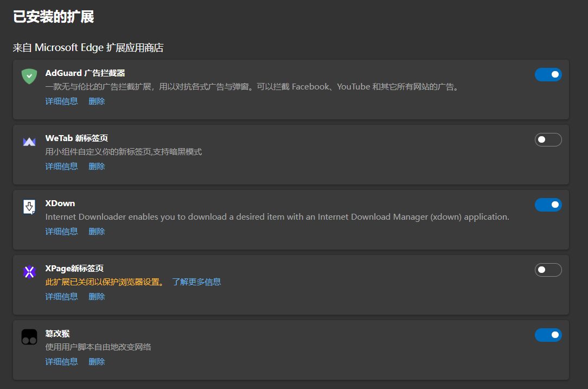
Task: Open 详细信息 for XPage新标签页
Action: (61, 297)
